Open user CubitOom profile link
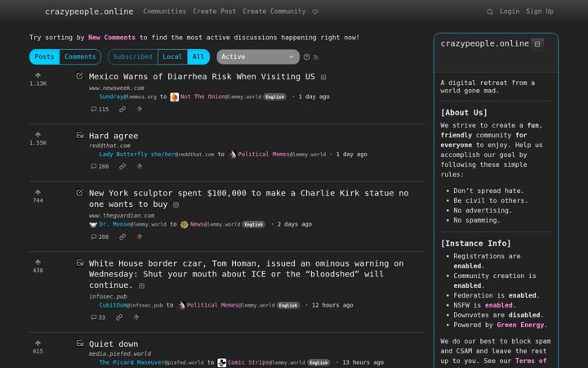Viewport: 588px width, 368px height. (x=131, y=305)
